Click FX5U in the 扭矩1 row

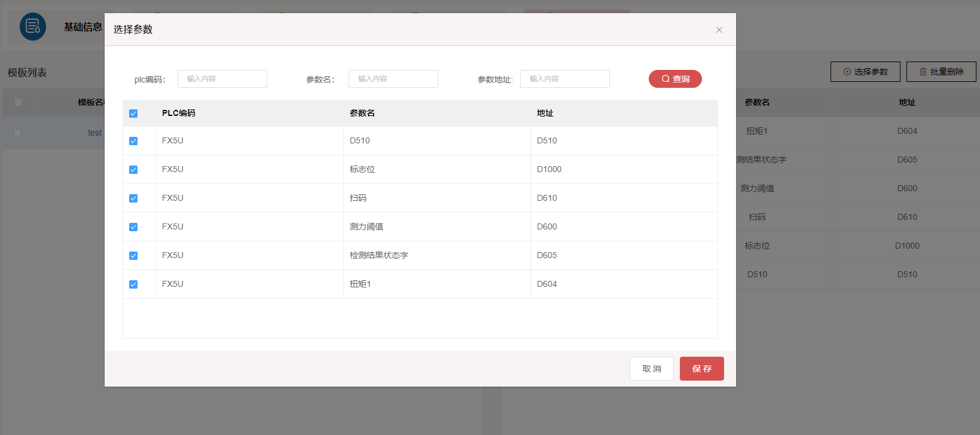(x=173, y=284)
